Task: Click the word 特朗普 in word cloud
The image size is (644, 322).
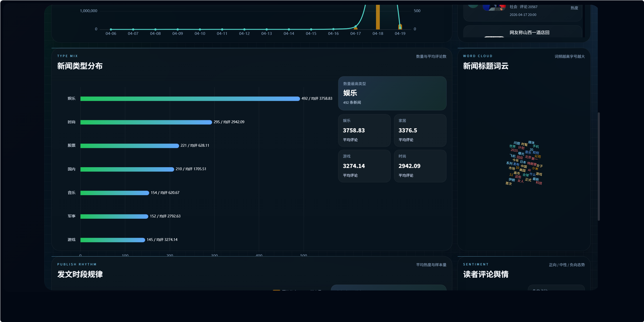Action: (532, 164)
